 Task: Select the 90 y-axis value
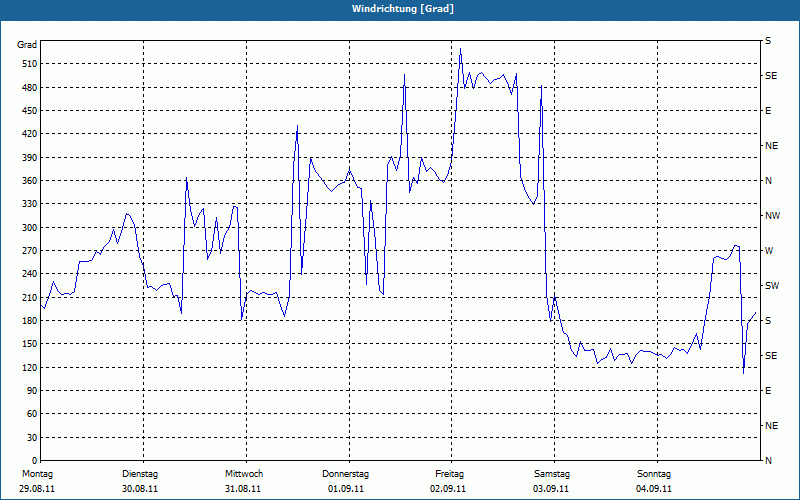(32, 390)
